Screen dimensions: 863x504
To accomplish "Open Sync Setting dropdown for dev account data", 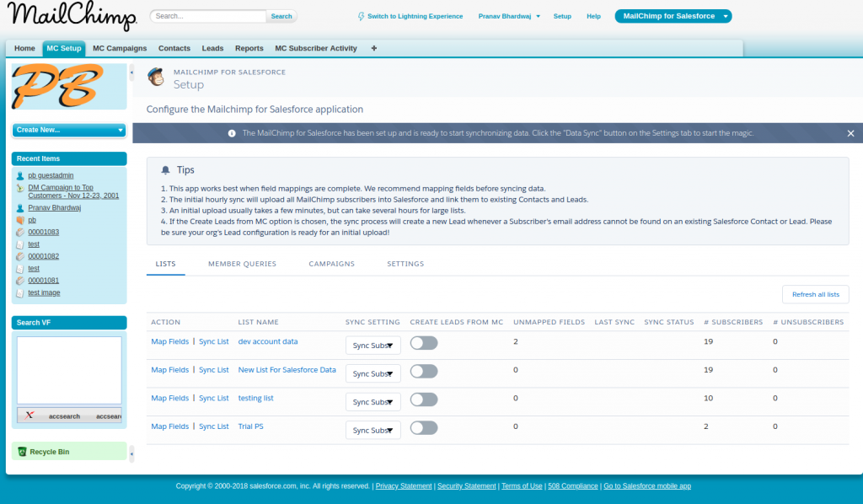I will click(373, 346).
